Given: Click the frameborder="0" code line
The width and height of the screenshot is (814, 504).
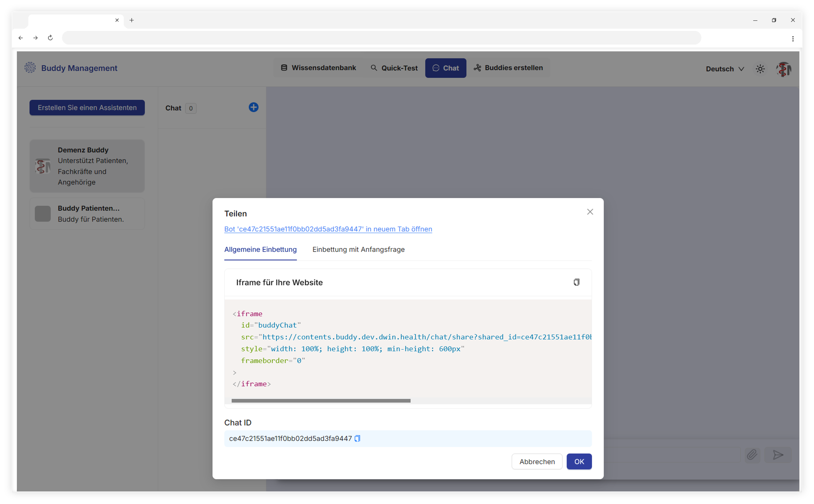Looking at the screenshot, I should click(273, 360).
